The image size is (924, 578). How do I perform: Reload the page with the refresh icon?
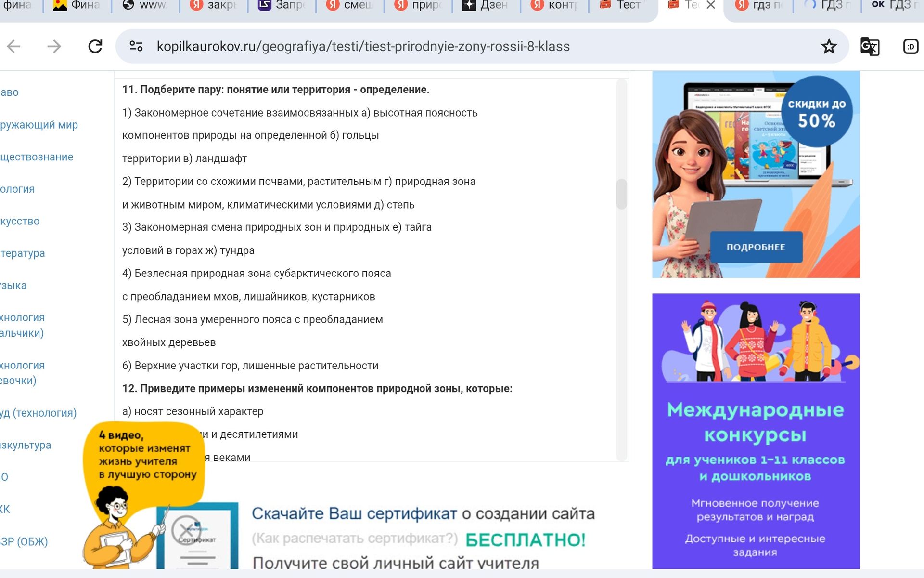pos(95,46)
